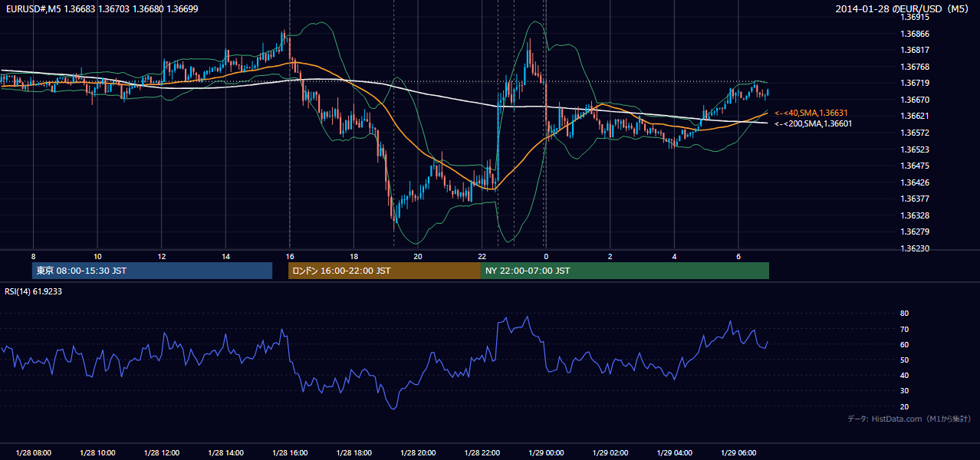Click price axis value 1.36475

[915, 166]
